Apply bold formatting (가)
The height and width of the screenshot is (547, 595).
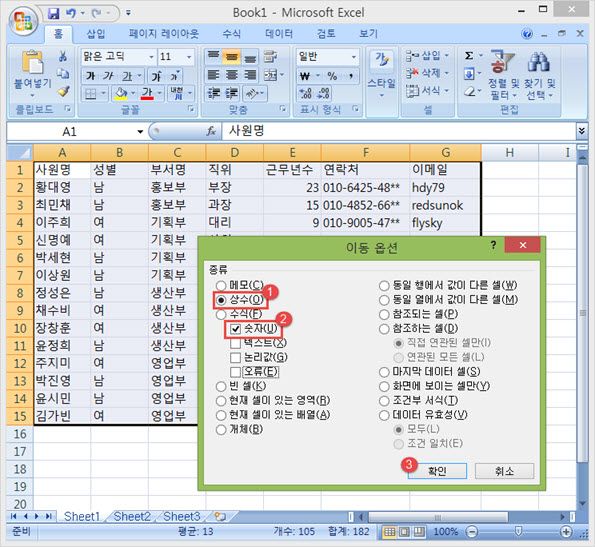click(90, 76)
